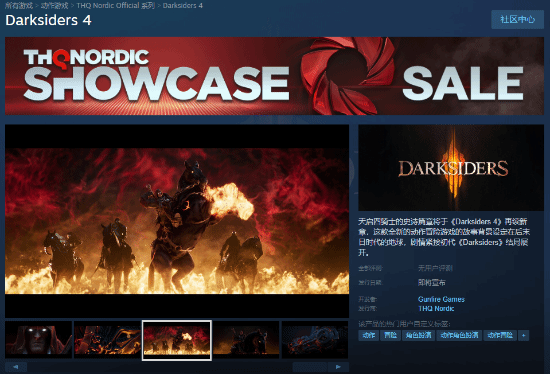Image resolution: width=550 pixels, height=374 pixels.
Task: Expand tags with the plus button
Action: (x=523, y=335)
